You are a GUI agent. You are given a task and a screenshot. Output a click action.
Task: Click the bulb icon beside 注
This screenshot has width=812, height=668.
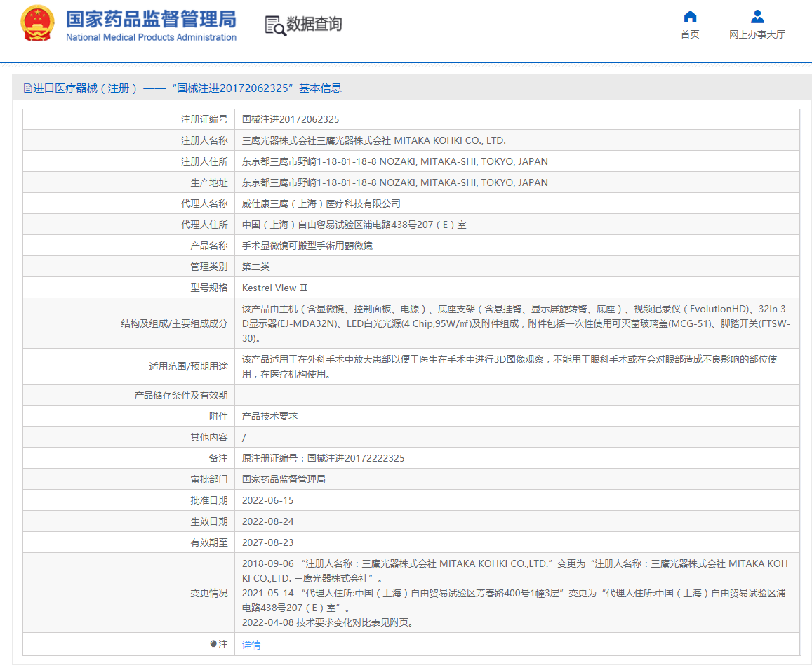[213, 644]
